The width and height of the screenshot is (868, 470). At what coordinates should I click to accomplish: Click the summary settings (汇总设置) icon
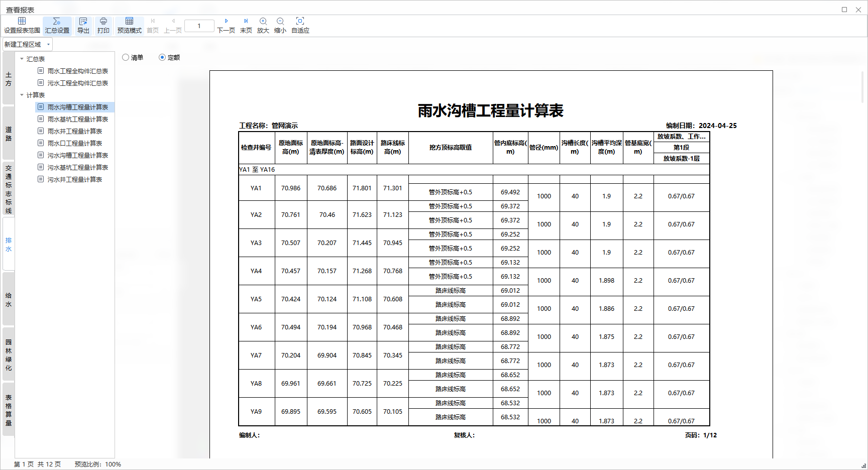(57, 25)
